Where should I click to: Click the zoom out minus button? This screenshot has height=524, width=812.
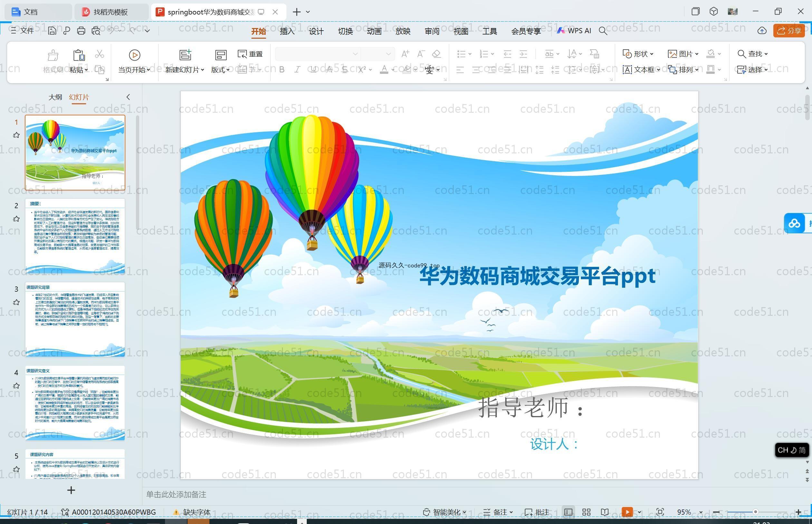pos(716,512)
